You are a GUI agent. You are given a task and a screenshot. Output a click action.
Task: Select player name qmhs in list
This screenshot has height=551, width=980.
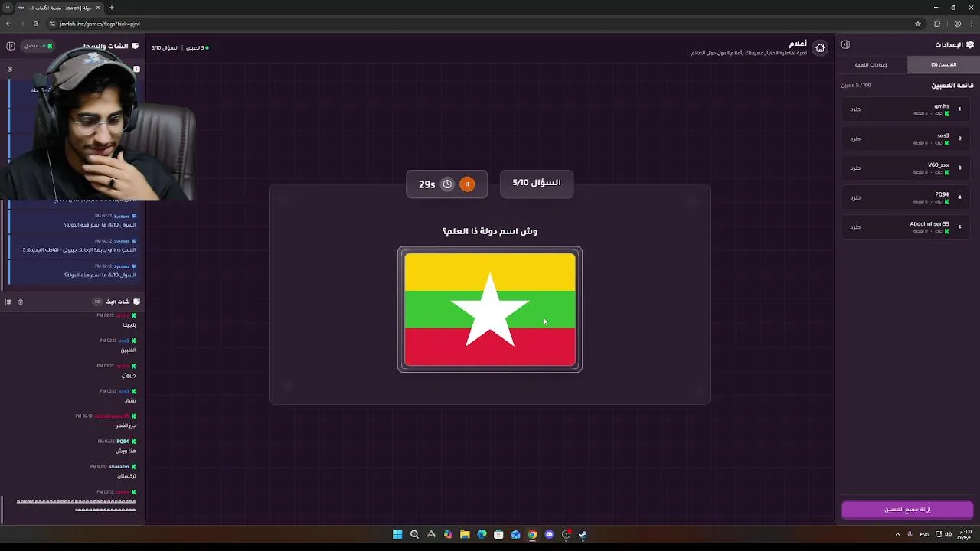point(942,106)
